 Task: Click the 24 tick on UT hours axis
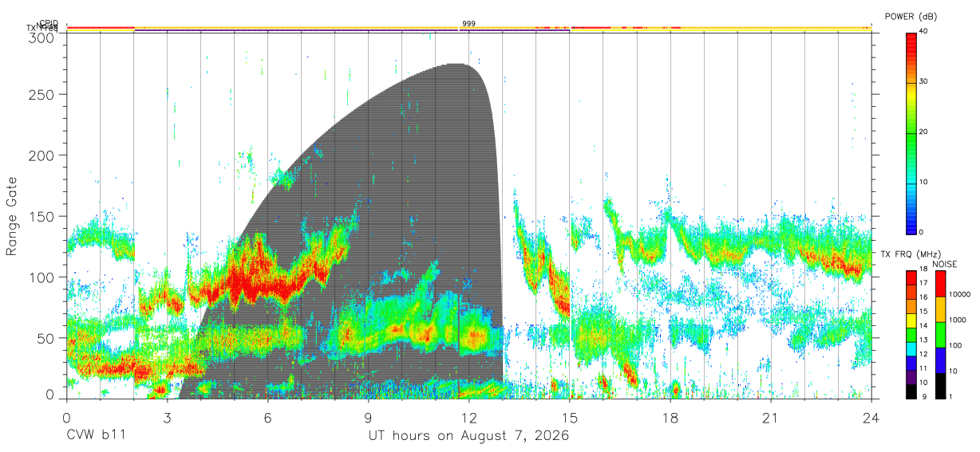871,419
